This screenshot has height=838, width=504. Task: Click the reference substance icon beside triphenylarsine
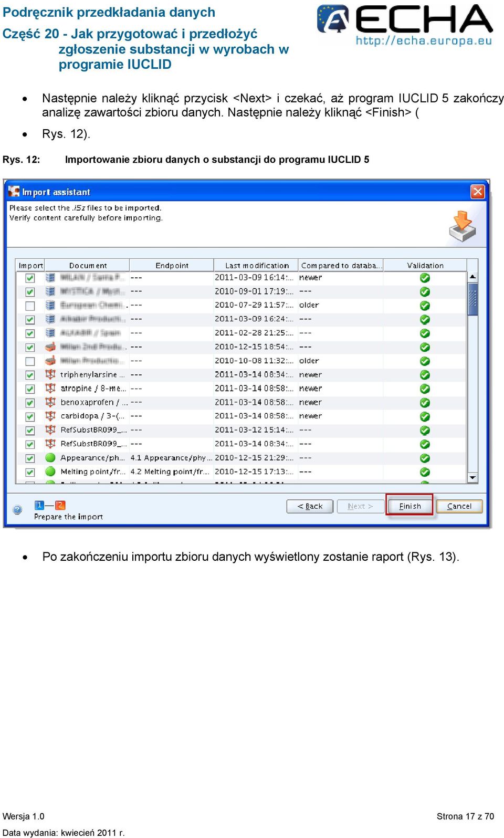(x=50, y=374)
